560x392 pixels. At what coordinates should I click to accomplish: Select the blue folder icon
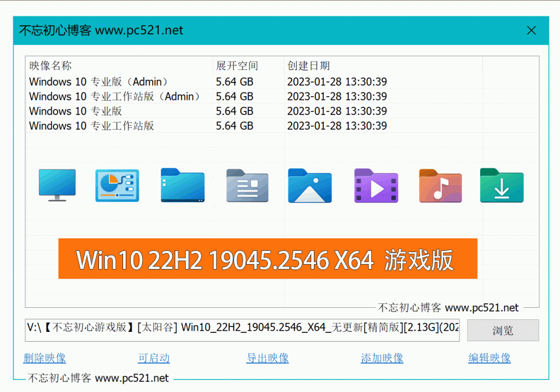[x=183, y=185]
